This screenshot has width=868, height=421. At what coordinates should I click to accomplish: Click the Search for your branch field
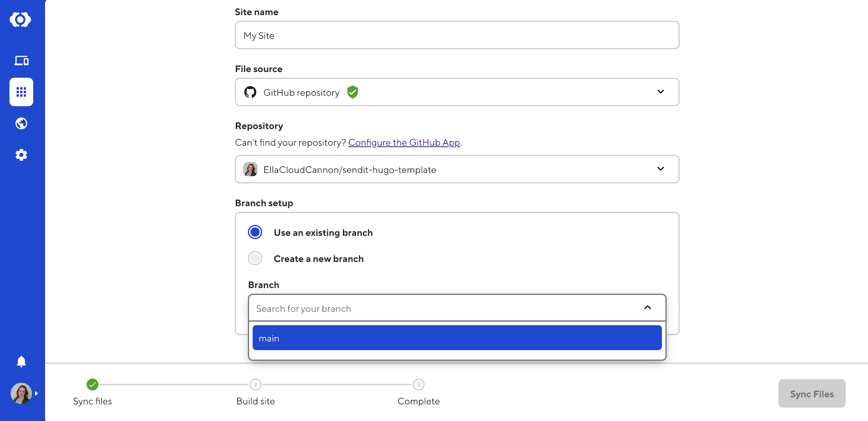[x=443, y=308]
